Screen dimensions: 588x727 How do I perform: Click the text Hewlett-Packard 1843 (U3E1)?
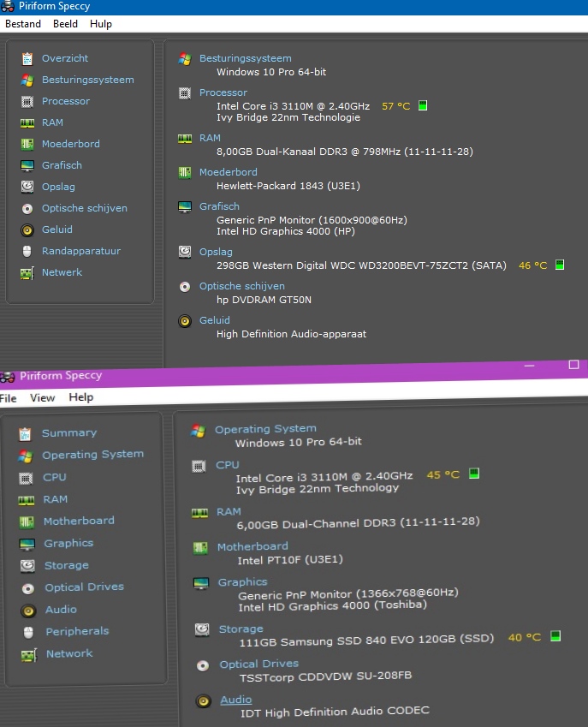288,186
